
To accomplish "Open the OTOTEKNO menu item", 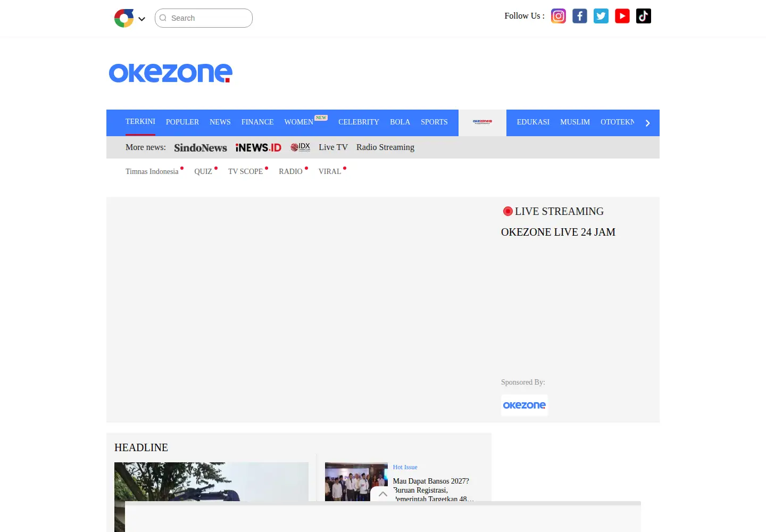I will point(617,122).
